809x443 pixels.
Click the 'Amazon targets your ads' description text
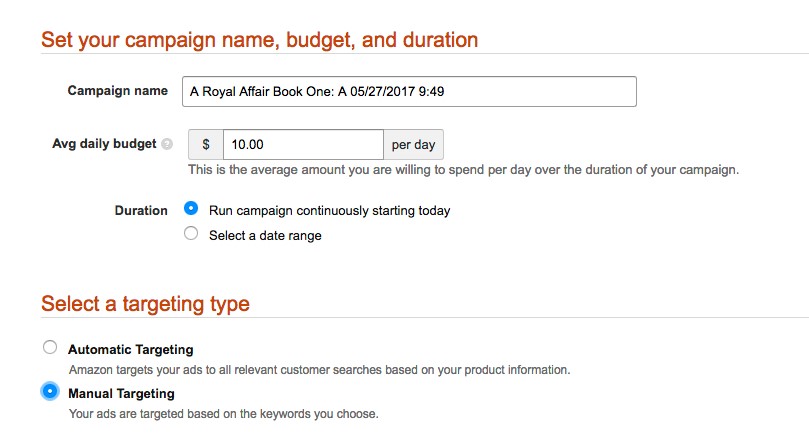(x=319, y=370)
